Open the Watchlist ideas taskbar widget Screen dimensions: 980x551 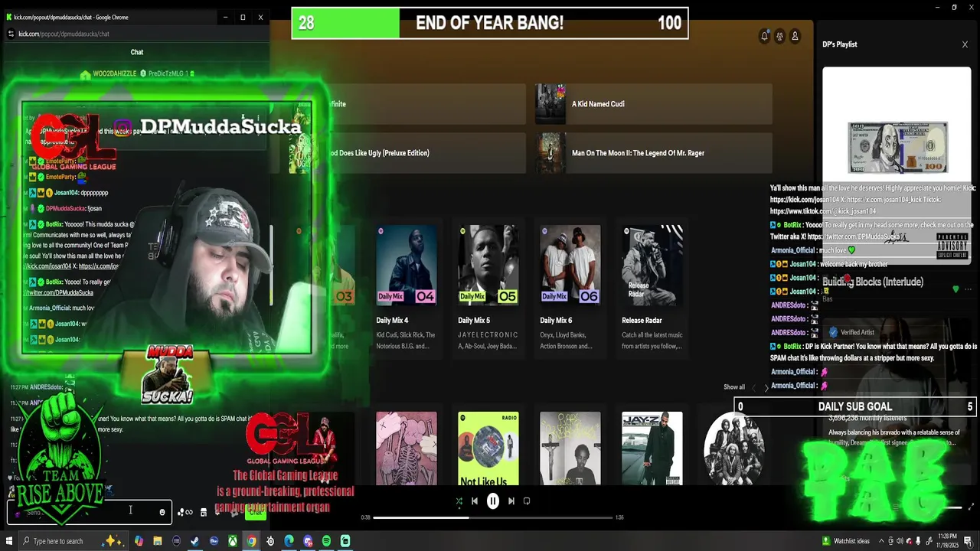[846, 541]
